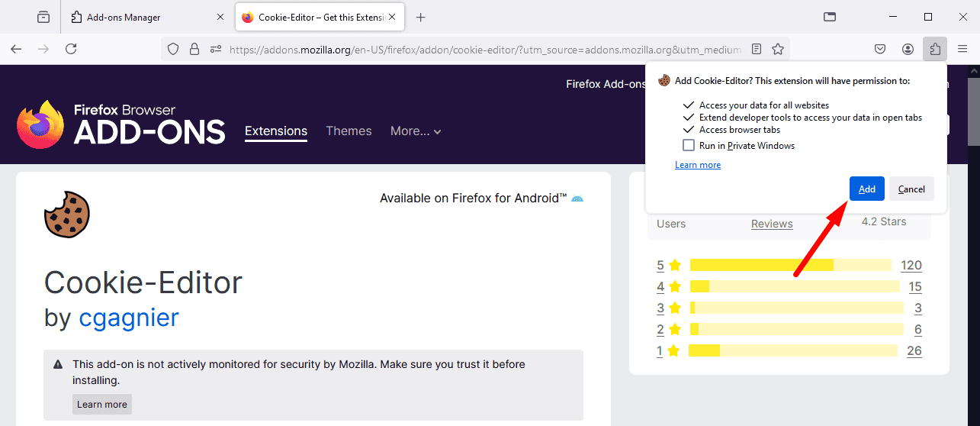The image size is (980, 426).
Task: Reload the current page
Action: coord(71,49)
